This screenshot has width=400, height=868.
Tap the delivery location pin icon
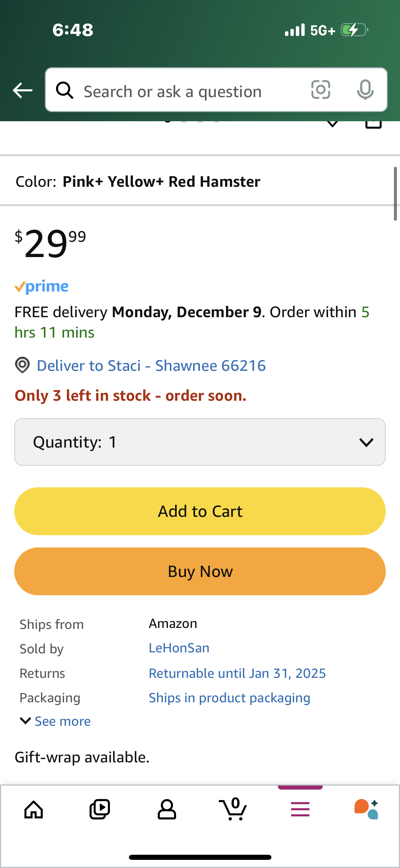click(22, 365)
